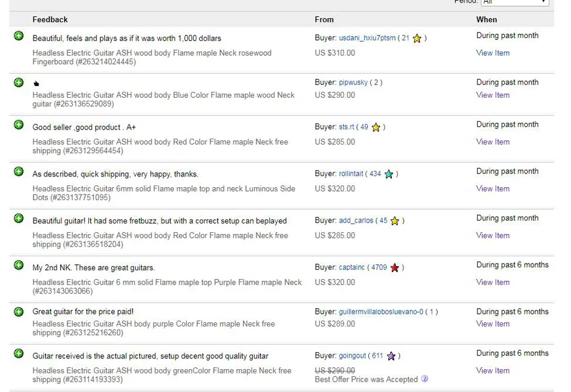Click comment "Good seller ,good product . A+"
Viewport: 571px width, 392px height.
pos(84,127)
